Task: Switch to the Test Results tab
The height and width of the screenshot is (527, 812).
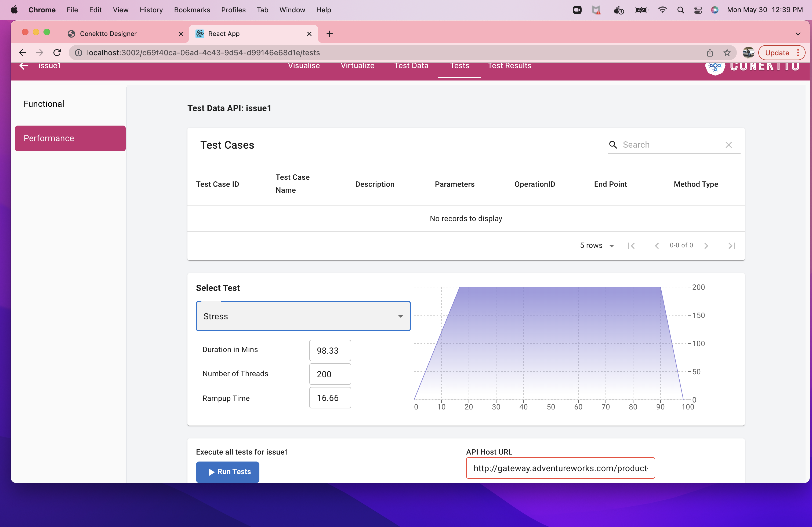Action: click(509, 66)
